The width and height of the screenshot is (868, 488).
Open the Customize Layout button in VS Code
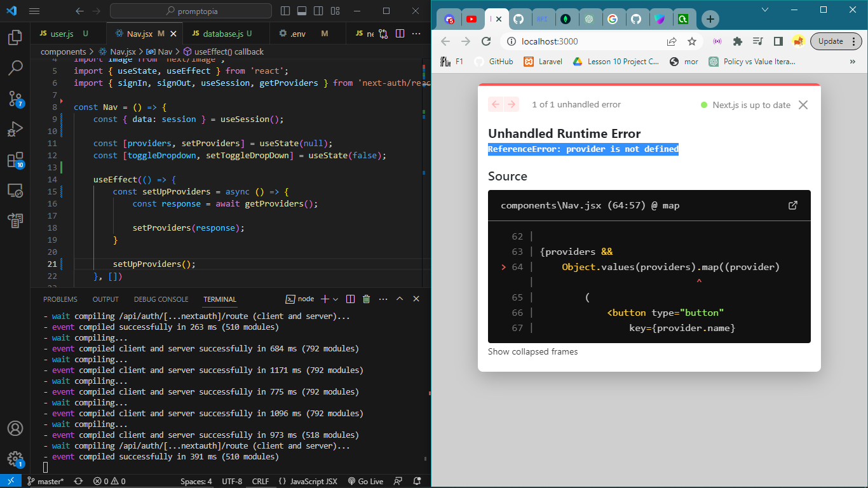pyautogui.click(x=334, y=11)
